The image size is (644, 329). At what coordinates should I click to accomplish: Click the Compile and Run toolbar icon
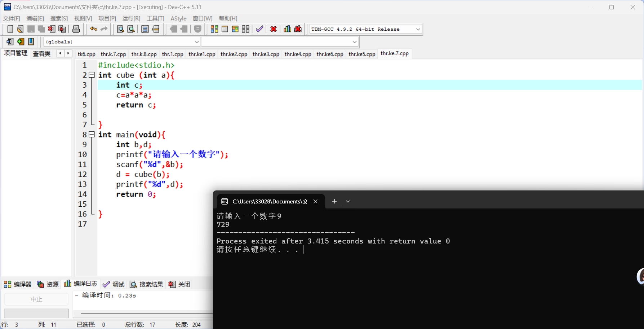[x=235, y=29]
